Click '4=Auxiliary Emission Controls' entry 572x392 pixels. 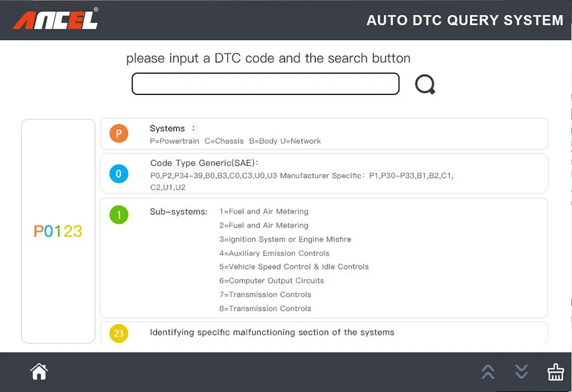point(275,254)
